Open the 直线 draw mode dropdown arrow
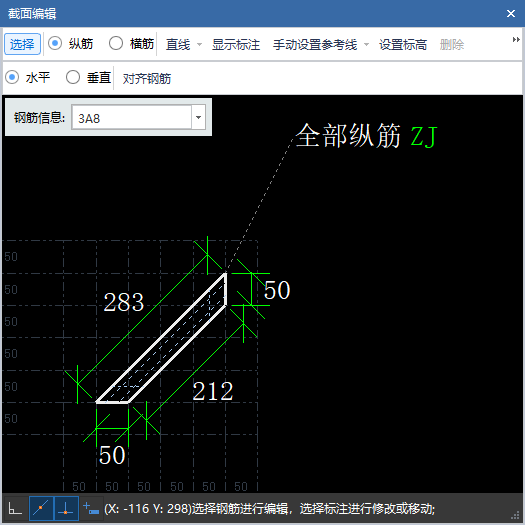 click(x=200, y=44)
